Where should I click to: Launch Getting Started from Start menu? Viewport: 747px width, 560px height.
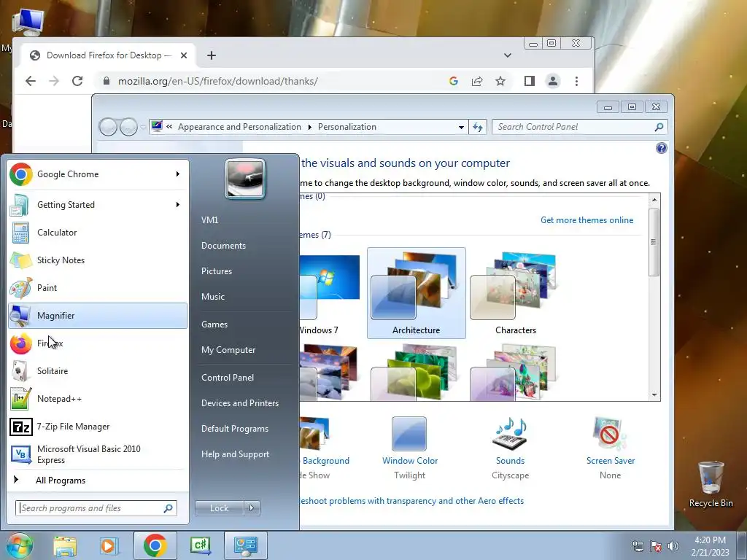[x=98, y=205]
